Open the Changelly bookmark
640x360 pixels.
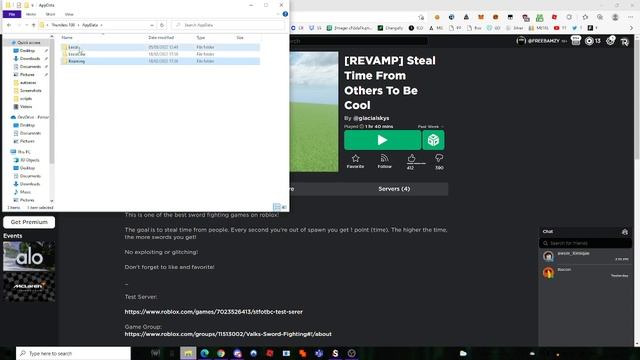point(390,28)
